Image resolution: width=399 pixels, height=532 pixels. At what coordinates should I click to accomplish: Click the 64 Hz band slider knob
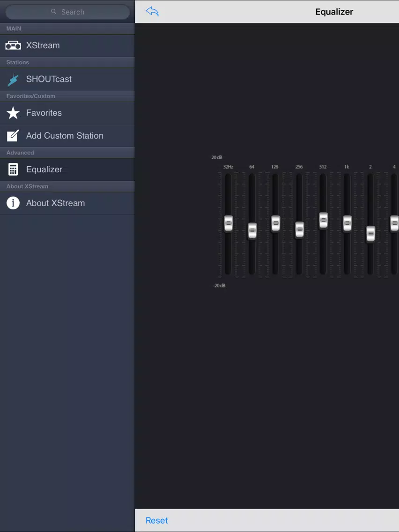tap(252, 231)
